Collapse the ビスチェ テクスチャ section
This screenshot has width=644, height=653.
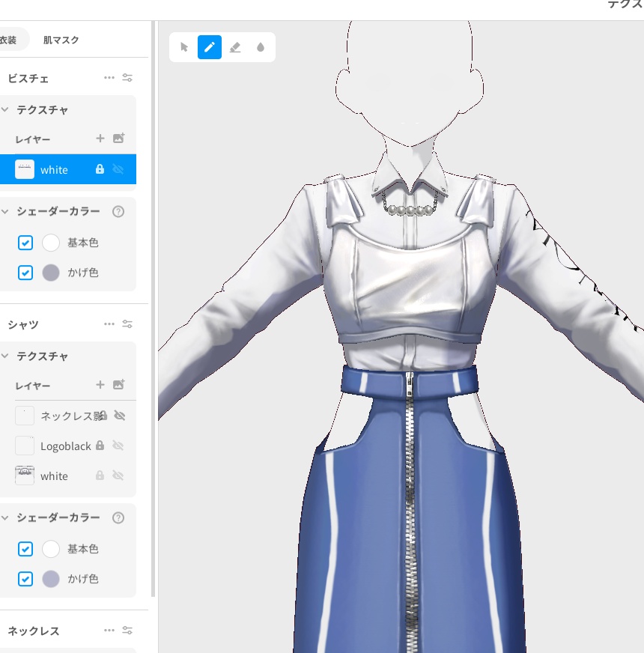click(6, 110)
